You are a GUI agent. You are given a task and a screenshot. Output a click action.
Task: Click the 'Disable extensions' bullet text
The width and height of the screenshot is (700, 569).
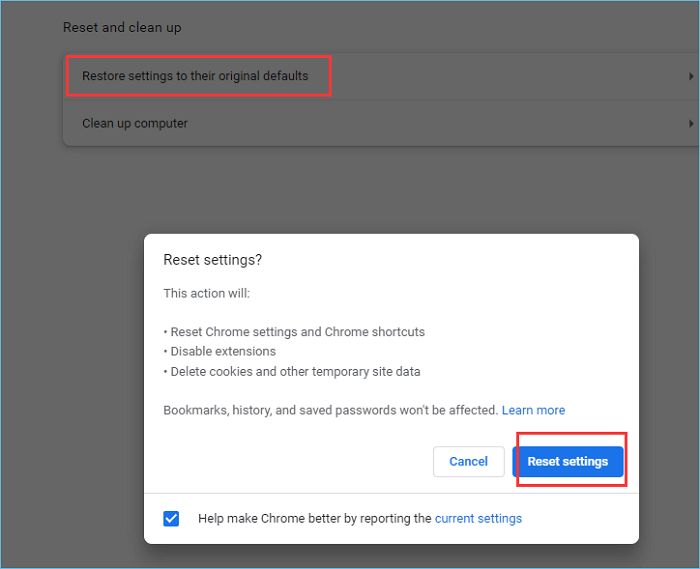(222, 352)
